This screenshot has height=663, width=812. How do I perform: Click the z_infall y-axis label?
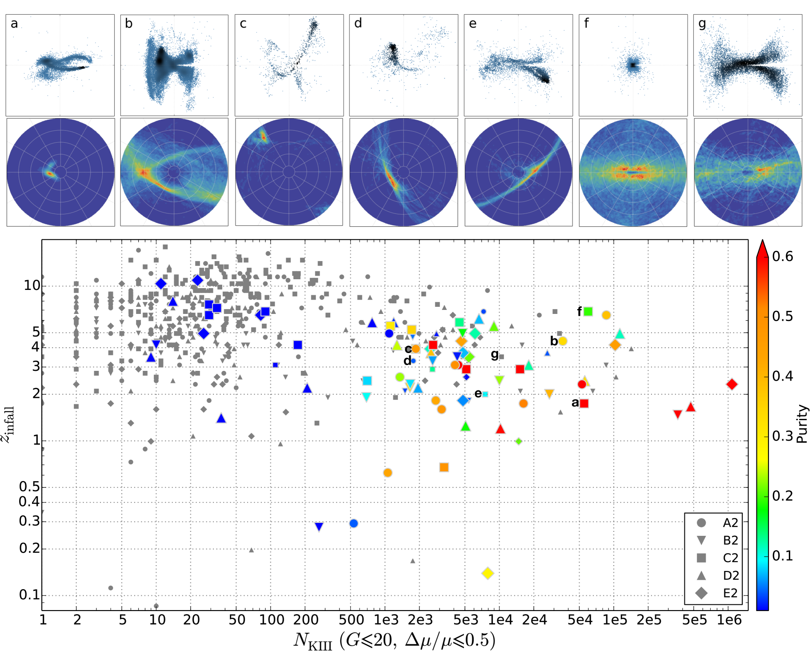pyautogui.click(x=8, y=424)
